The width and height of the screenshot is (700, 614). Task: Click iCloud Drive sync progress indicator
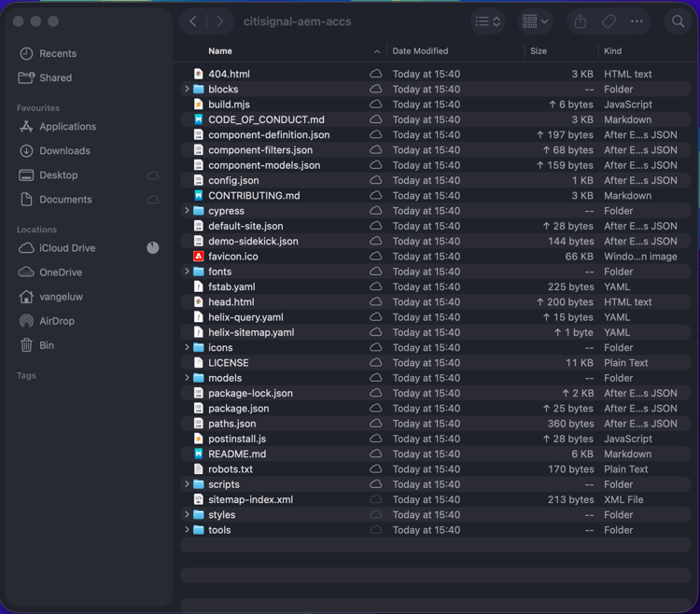[153, 247]
